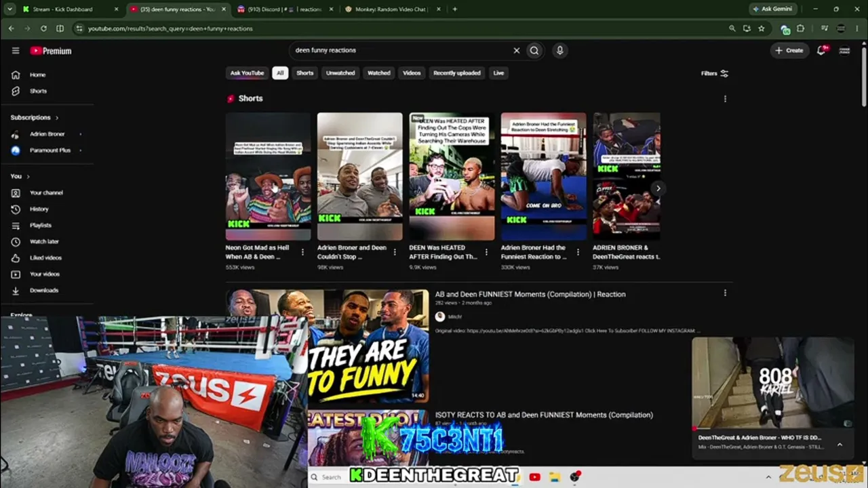868x488 pixels.
Task: Seek in the miniplayer red progress bar
Action: 773,428
